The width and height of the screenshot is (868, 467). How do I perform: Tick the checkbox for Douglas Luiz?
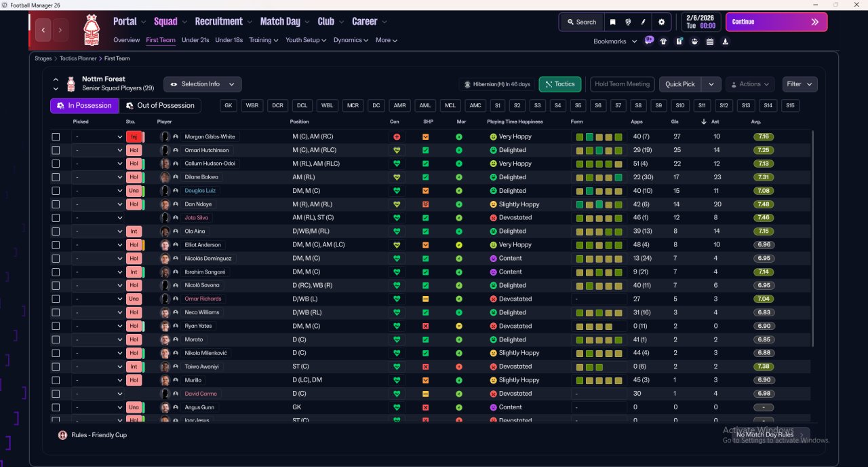[x=56, y=191]
